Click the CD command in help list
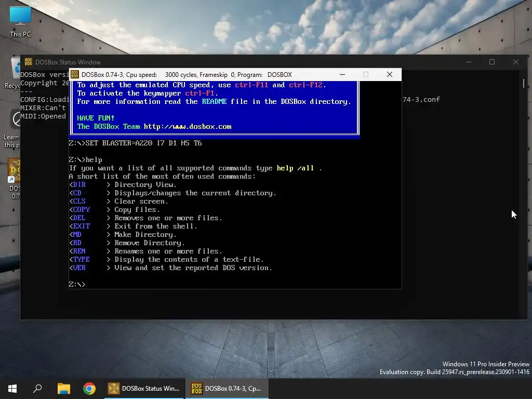Screen dimensions: 532x399 77,193
